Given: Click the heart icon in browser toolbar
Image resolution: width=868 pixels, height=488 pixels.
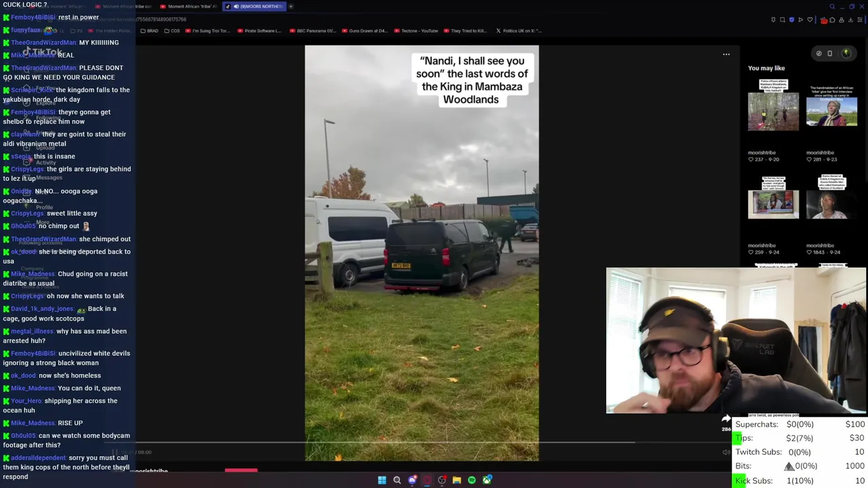Looking at the screenshot, I should tap(810, 20).
